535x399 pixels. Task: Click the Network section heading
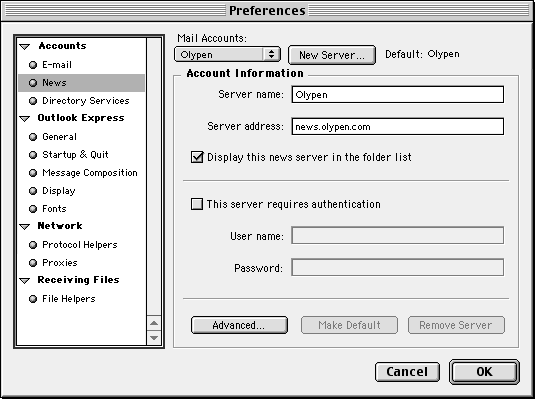60,226
